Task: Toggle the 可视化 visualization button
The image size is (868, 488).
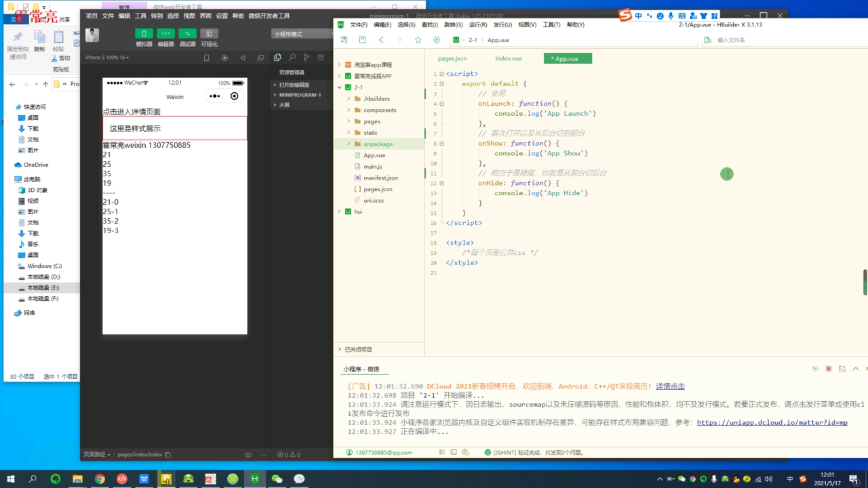Action: [x=209, y=34]
